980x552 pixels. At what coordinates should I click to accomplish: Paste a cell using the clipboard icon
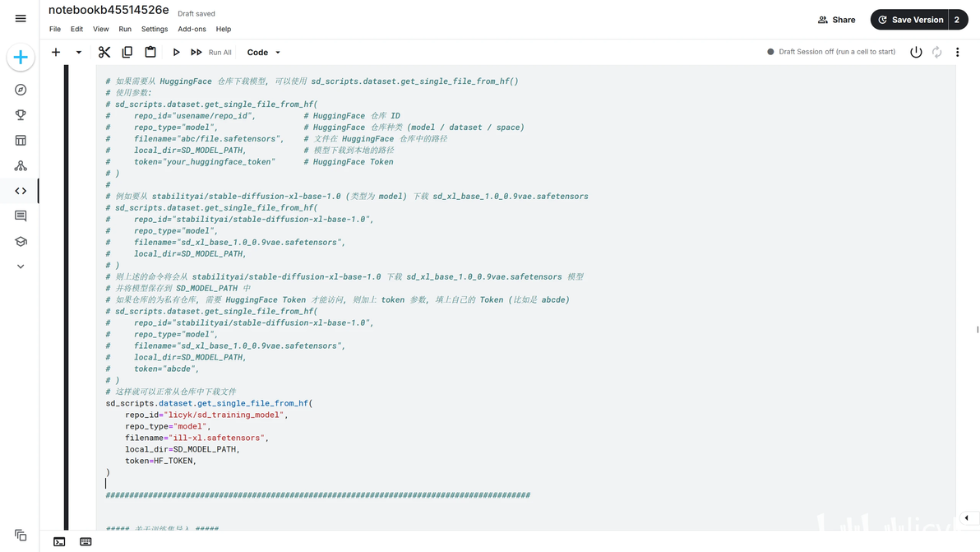tap(150, 52)
